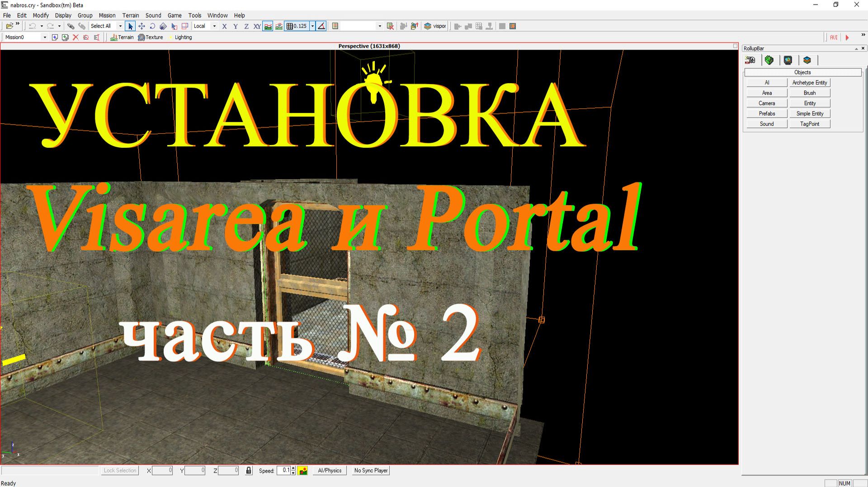This screenshot has width=868, height=487.
Task: Click the AUI toolbar icon
Action: 834,37
